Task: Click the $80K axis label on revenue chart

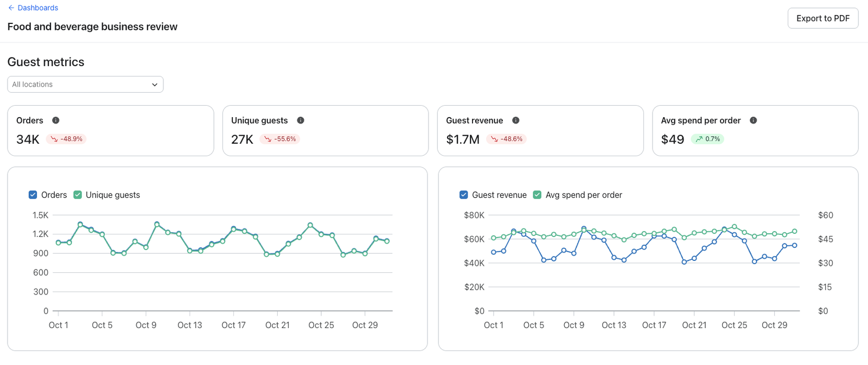Action: coord(474,215)
